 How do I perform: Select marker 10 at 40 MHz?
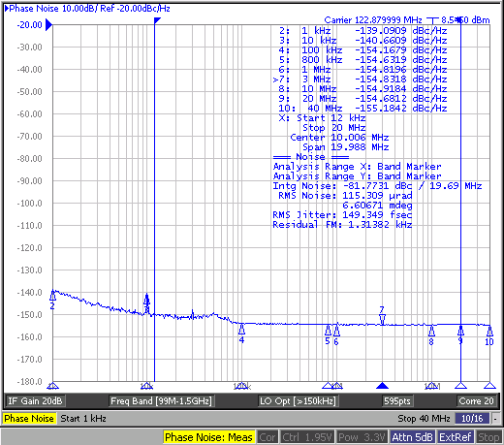click(x=489, y=331)
